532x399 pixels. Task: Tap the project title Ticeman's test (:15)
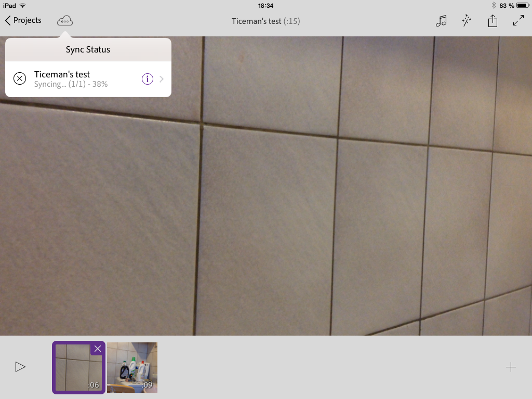265,21
